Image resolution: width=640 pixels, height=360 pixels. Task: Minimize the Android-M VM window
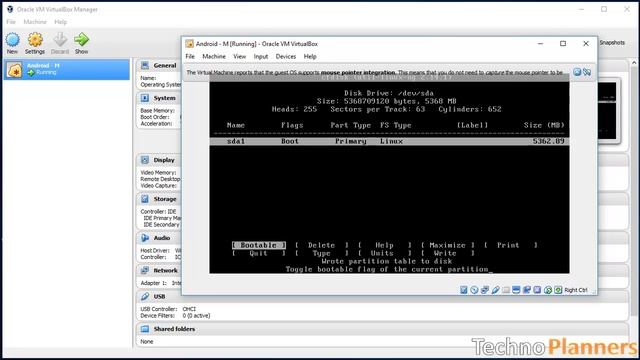tap(540, 44)
